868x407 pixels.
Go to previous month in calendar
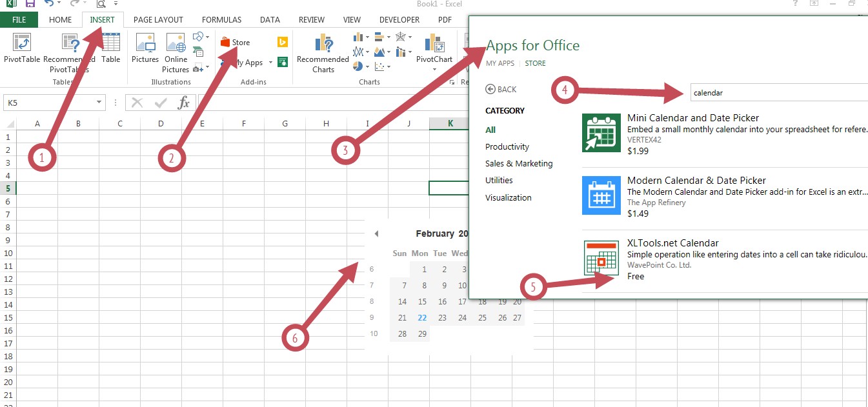[x=376, y=234]
